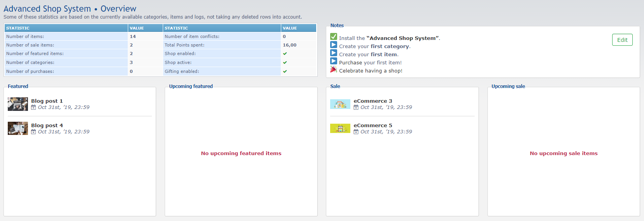This screenshot has height=221, width=644.
Task: Open the Blog post 1 featured item
Action: [x=47, y=101]
